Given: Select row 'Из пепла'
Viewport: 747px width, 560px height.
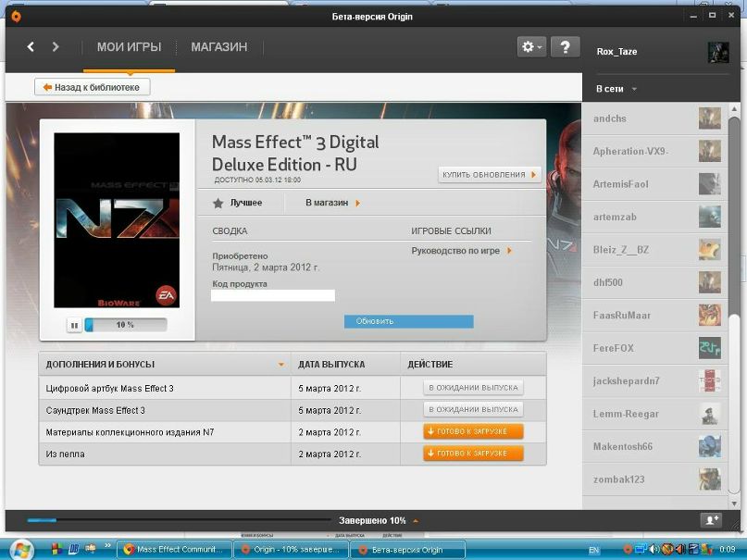Looking at the screenshot, I should click(292, 454).
